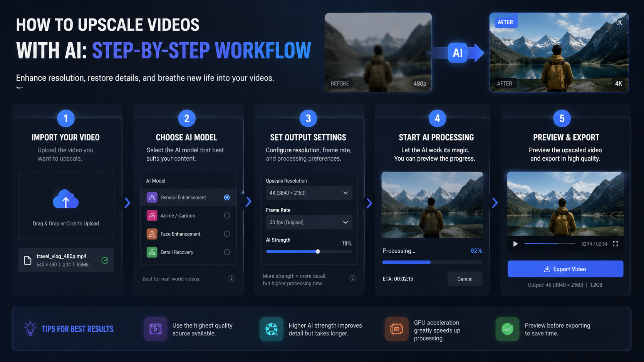Click the 62% processing value
Screen dimensions: 644x362
click(476, 251)
